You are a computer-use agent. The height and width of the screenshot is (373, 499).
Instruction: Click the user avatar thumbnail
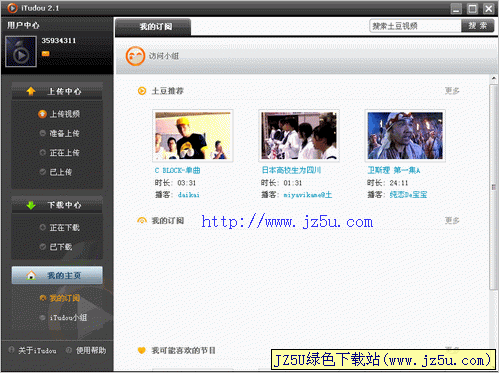pos(21,51)
